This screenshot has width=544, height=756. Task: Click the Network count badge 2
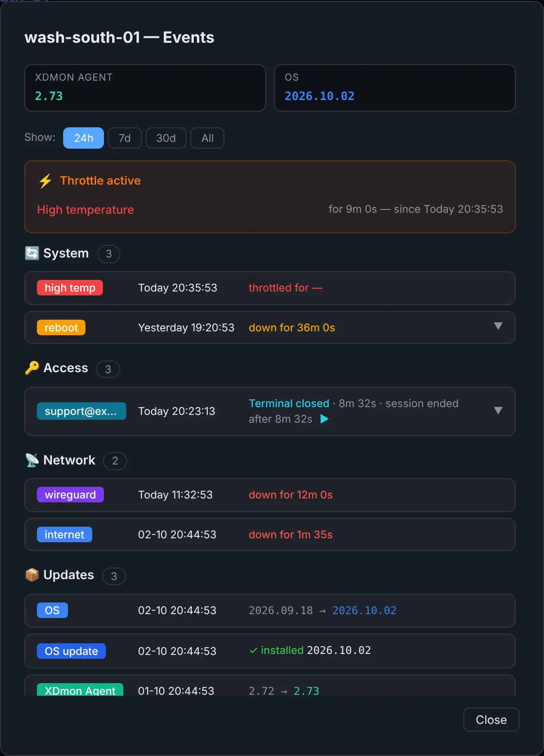click(x=115, y=461)
